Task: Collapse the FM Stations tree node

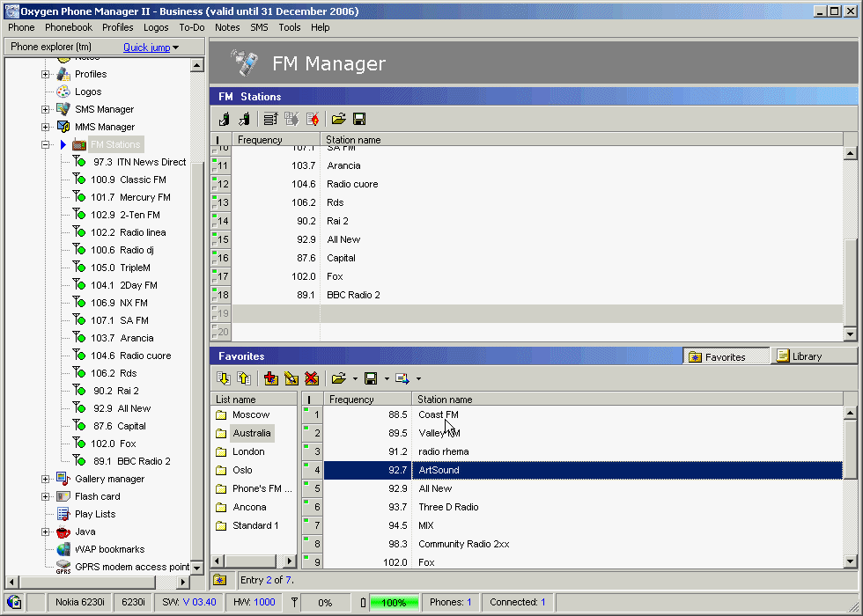Action: click(46, 144)
